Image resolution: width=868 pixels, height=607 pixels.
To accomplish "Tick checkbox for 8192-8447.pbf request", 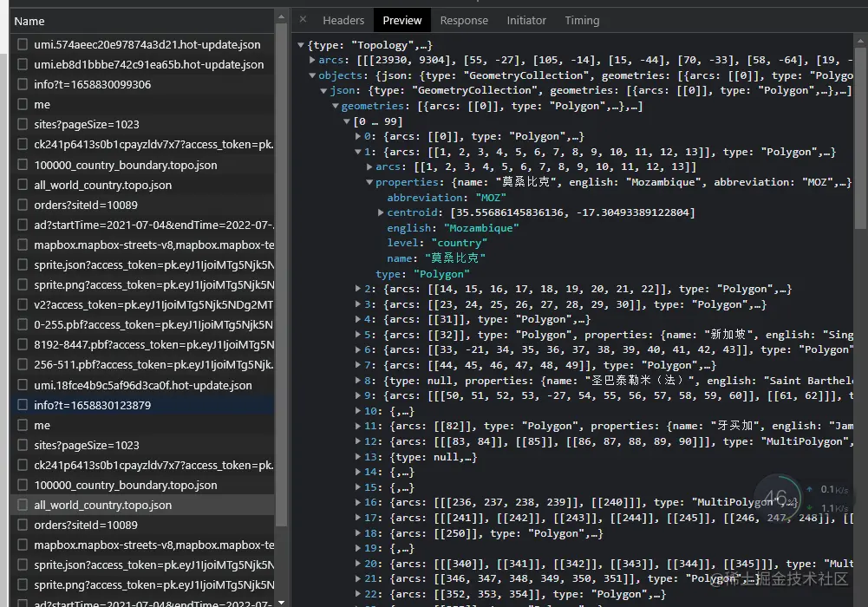I will pos(23,345).
